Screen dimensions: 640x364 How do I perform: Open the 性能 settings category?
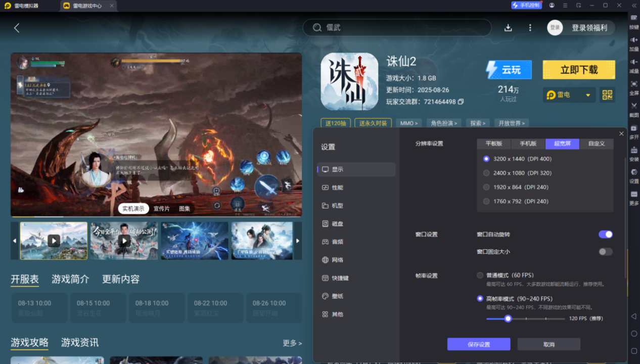[356, 188]
